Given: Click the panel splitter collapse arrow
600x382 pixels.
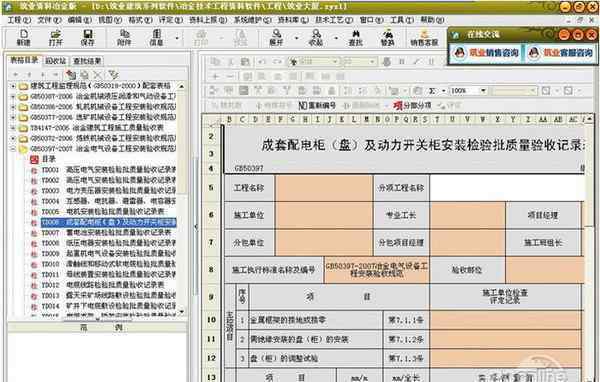Looking at the screenshot, I should point(196,227).
